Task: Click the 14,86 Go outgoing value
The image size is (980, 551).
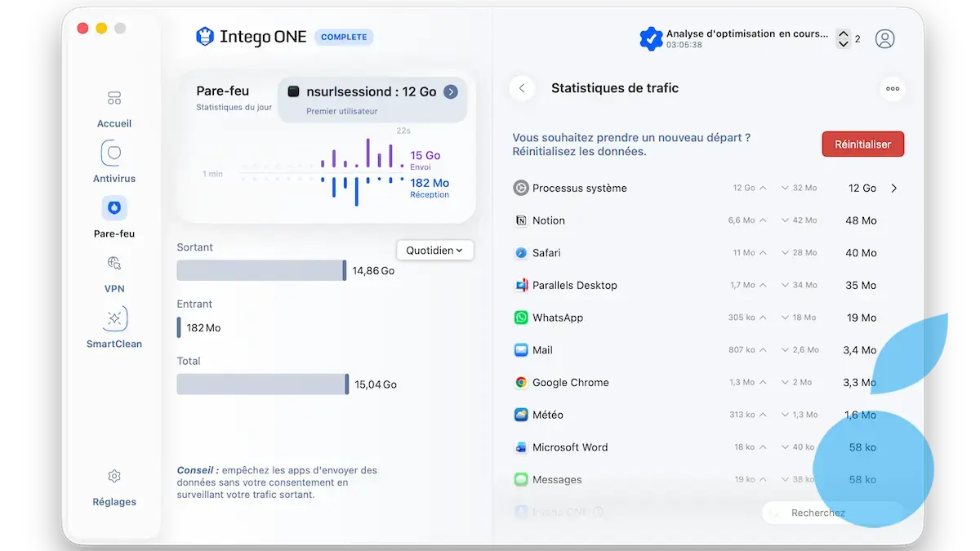Action: coord(373,270)
